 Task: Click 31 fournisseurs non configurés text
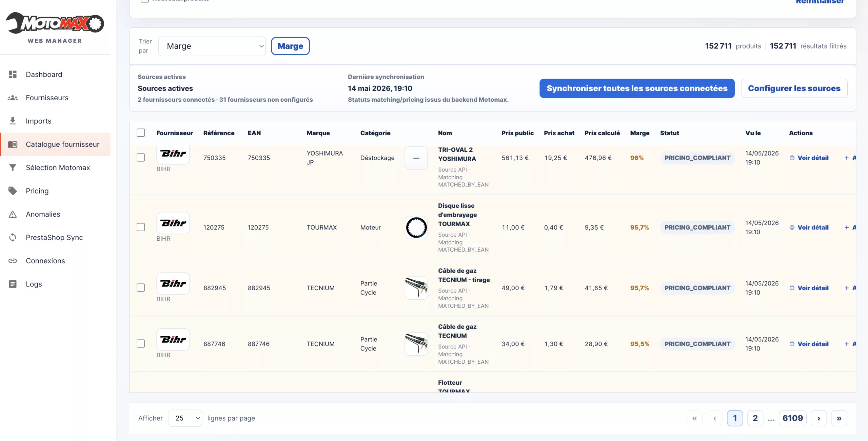point(266,99)
